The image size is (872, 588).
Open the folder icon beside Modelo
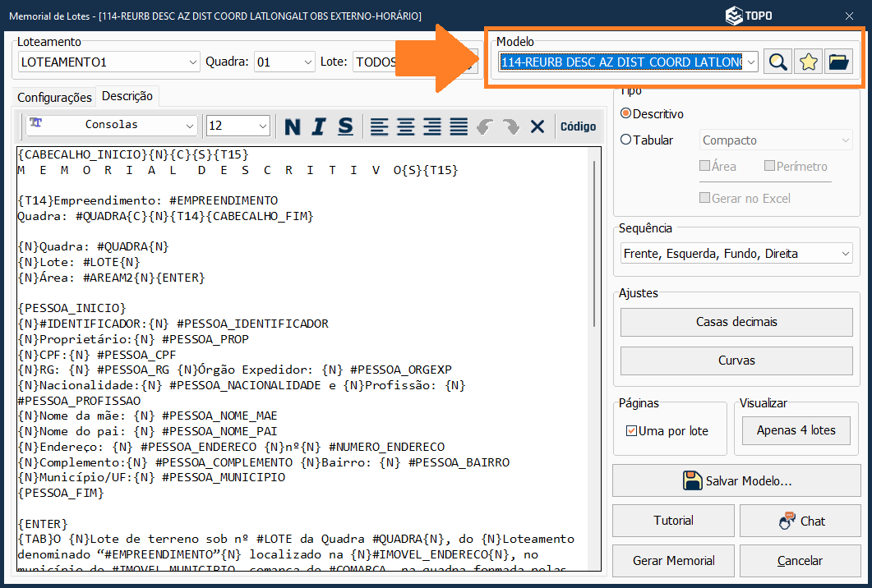(x=838, y=62)
